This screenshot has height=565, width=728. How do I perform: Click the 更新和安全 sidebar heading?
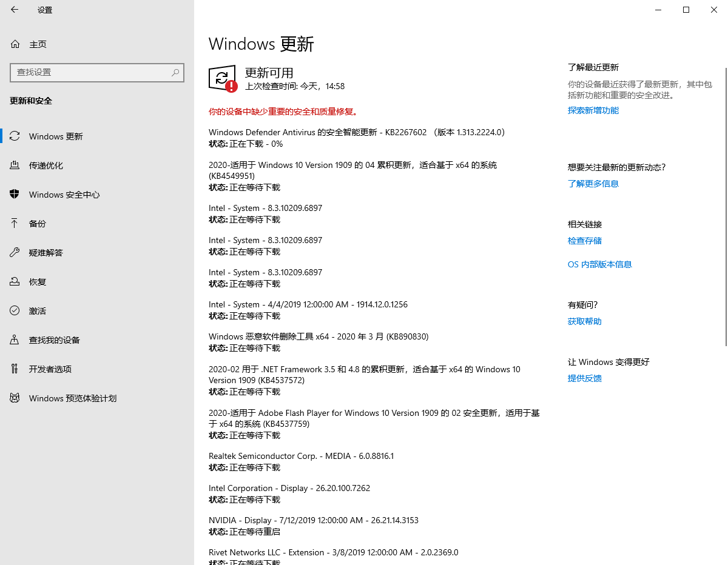[31, 101]
